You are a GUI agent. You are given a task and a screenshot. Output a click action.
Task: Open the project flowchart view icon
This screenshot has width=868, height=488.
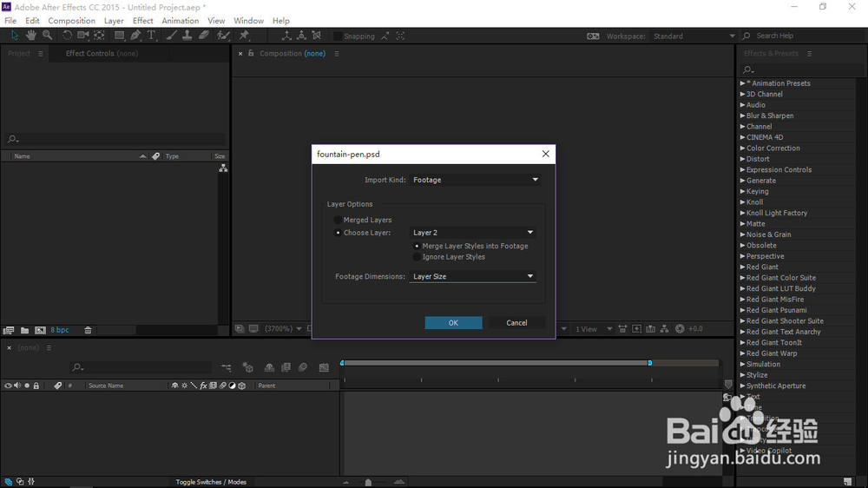[223, 168]
